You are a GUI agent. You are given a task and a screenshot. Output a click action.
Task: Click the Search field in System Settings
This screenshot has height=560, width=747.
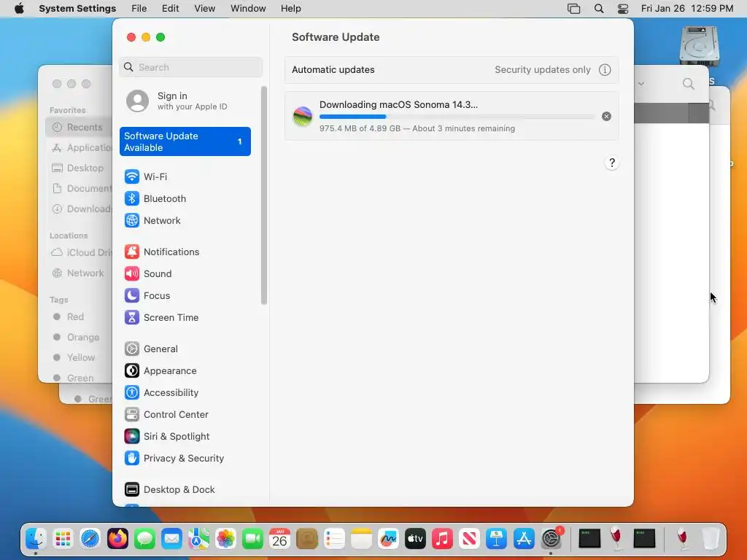coord(190,67)
